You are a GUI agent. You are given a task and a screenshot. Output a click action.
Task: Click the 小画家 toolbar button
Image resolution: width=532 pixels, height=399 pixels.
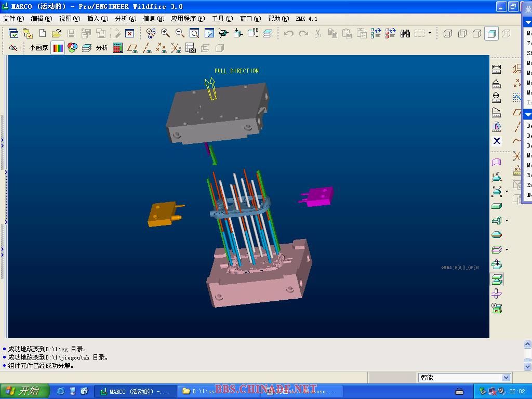[x=38, y=48]
